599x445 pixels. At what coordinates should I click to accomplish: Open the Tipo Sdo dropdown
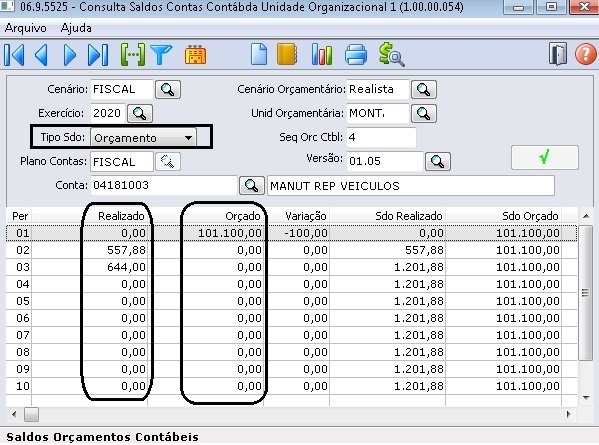pos(143,138)
